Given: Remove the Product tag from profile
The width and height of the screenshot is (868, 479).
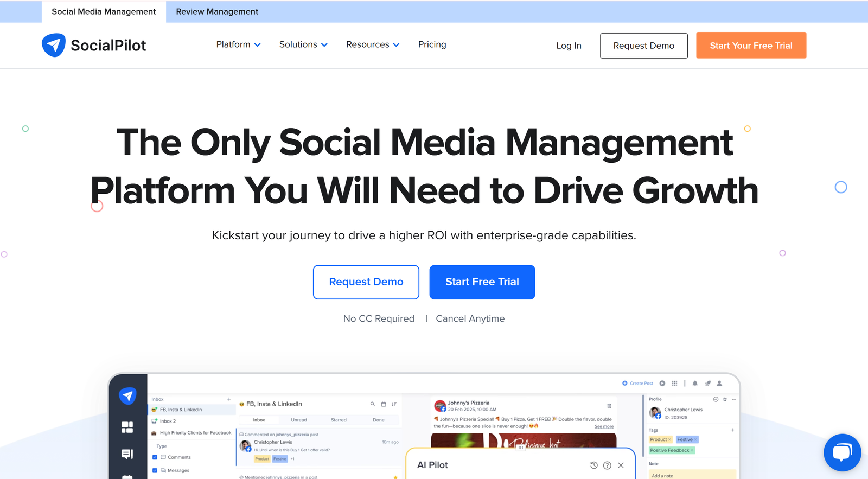Looking at the screenshot, I should click(669, 440).
